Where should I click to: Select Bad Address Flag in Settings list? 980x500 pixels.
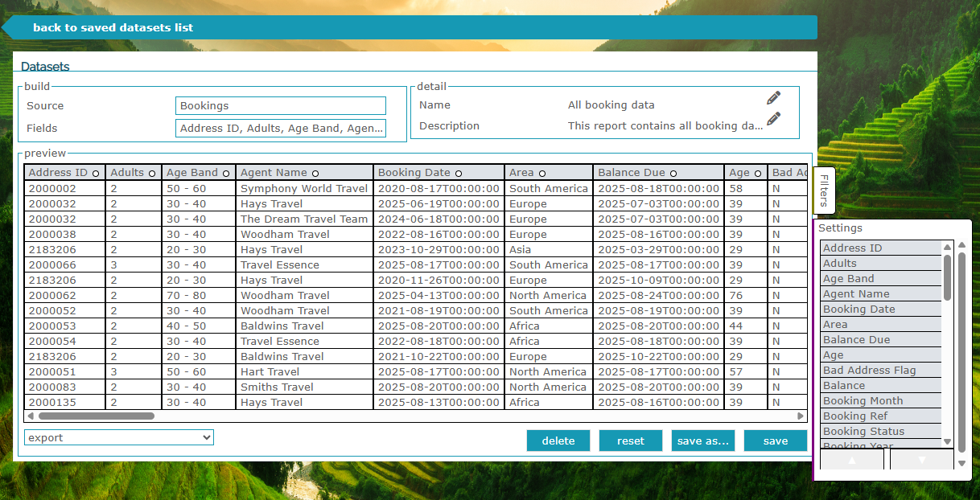tap(881, 371)
